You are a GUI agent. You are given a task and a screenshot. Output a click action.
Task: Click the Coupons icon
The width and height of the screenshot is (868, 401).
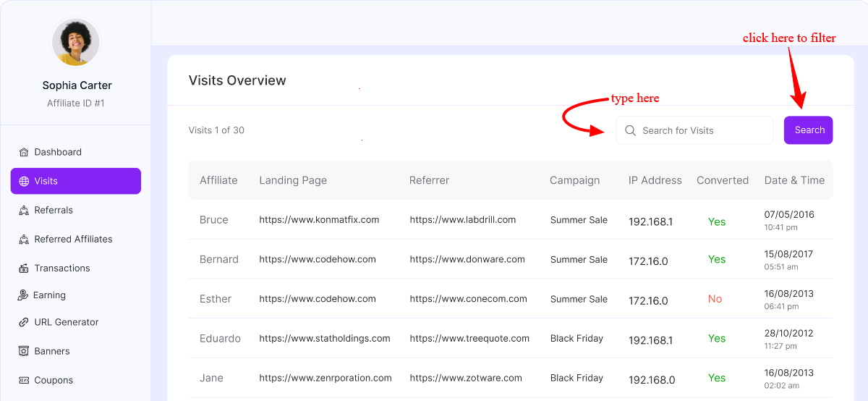tap(24, 380)
